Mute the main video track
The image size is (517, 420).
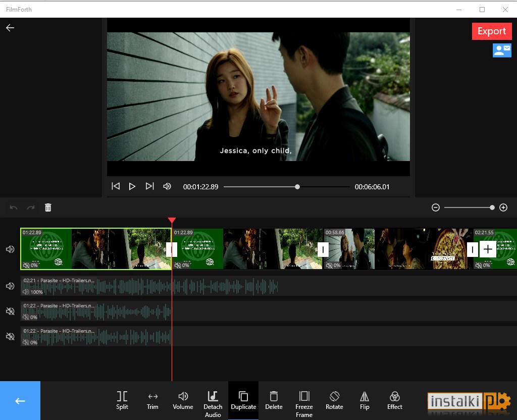pos(10,249)
